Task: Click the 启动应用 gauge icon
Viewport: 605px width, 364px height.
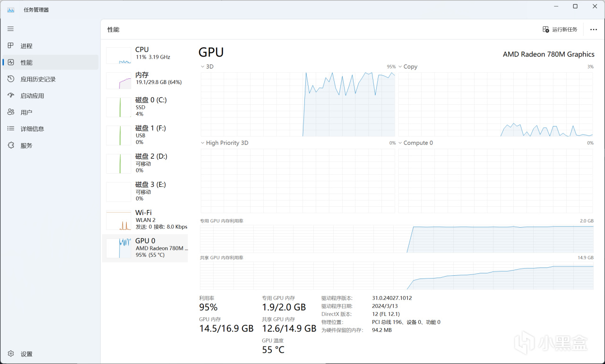Action: coord(11,95)
